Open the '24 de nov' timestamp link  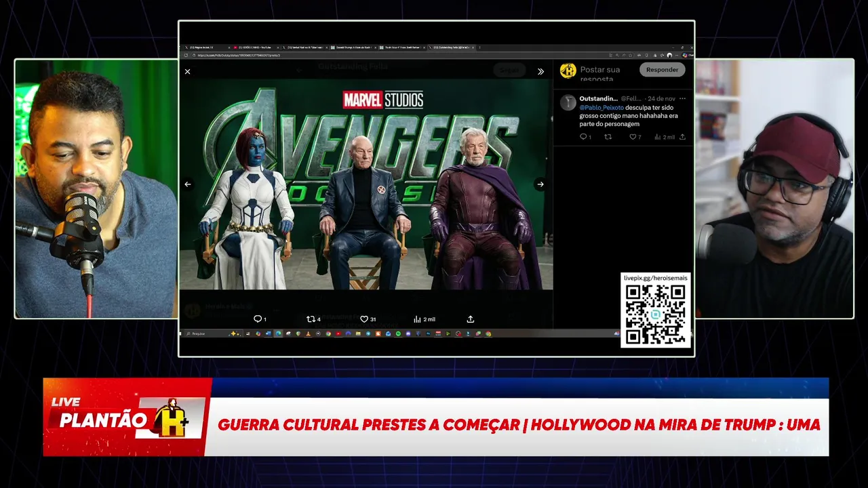point(662,99)
